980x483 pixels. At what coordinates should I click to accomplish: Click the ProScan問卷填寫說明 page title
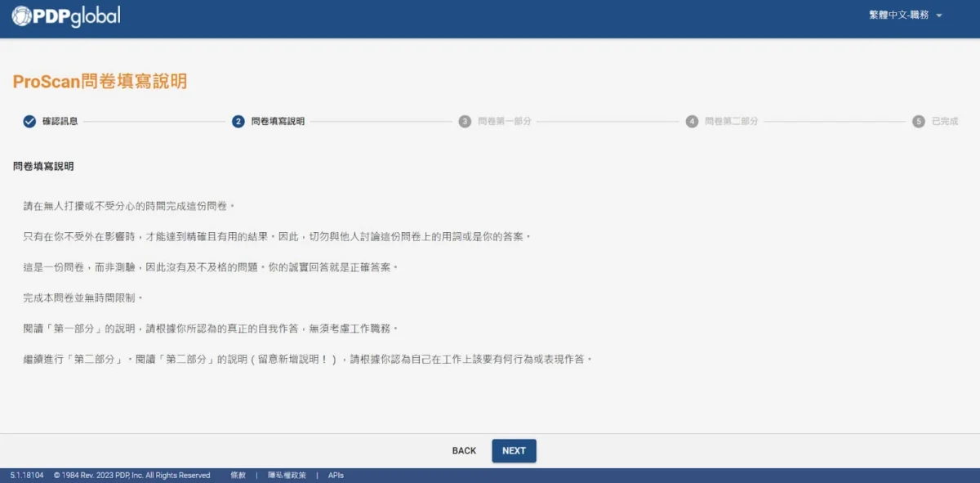pos(100,81)
